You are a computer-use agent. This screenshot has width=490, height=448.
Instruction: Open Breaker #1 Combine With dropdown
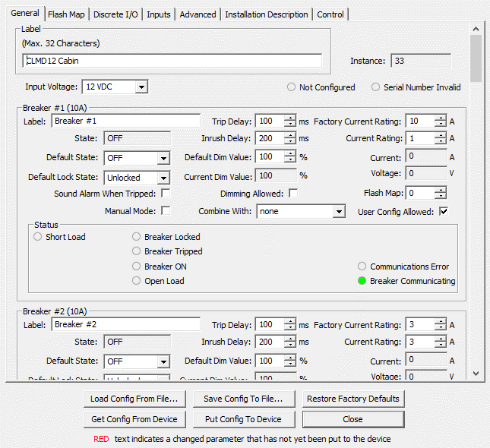339,211
